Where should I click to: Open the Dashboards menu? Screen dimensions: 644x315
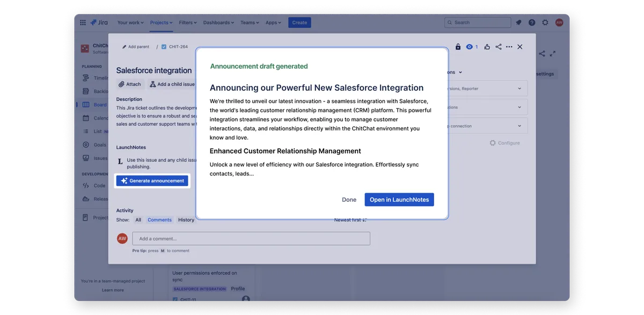point(219,23)
